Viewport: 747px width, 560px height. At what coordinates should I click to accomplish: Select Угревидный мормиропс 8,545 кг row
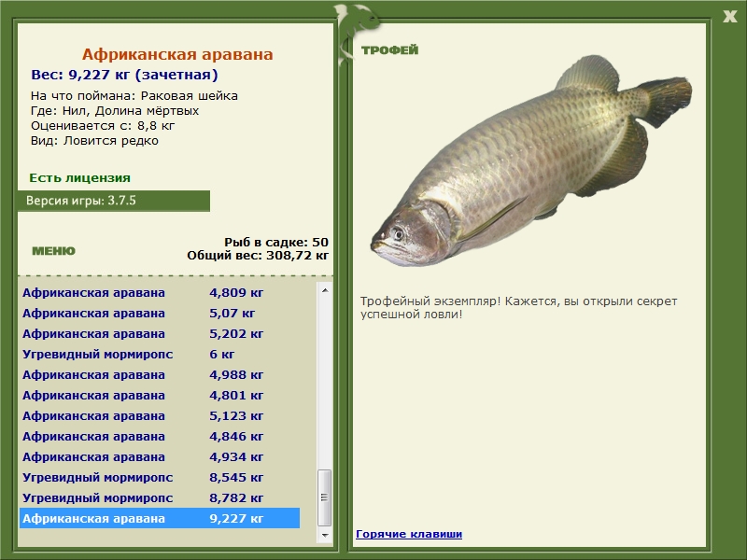coord(160,477)
